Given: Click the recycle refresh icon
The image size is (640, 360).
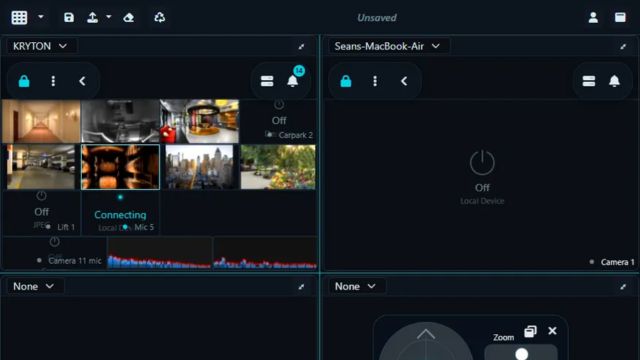Looking at the screenshot, I should click(160, 18).
